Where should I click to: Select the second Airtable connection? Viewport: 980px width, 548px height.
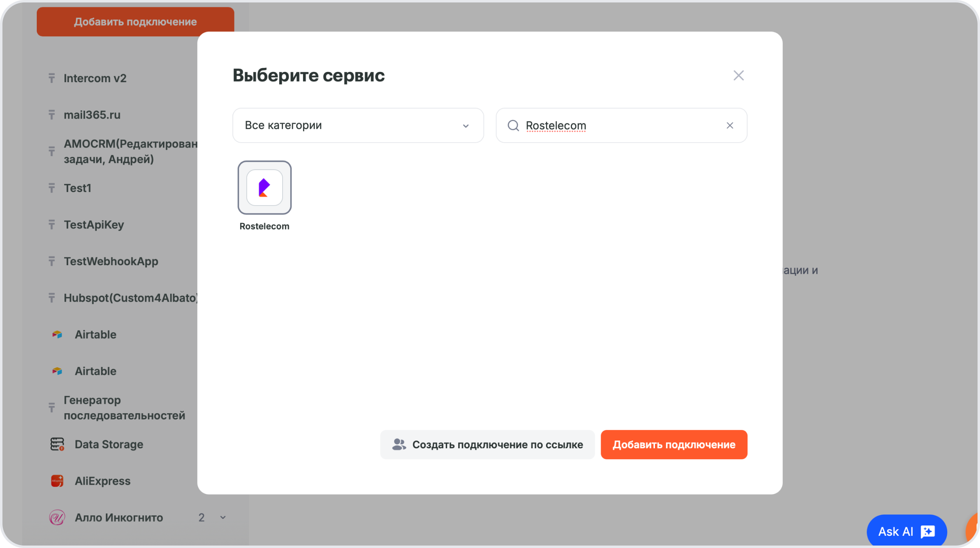(x=95, y=371)
